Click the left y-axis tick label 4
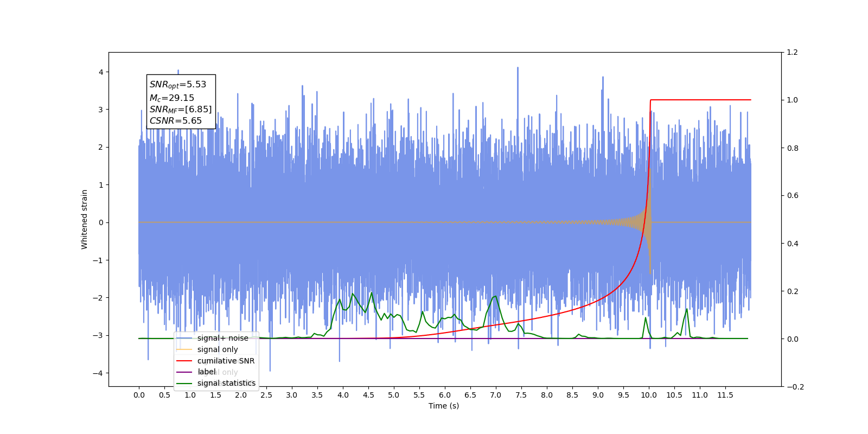 pos(101,72)
